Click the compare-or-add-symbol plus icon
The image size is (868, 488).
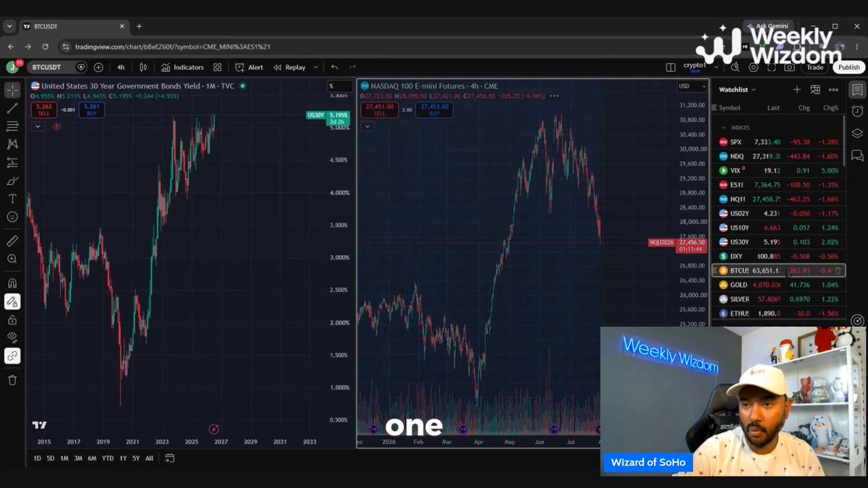pos(98,67)
